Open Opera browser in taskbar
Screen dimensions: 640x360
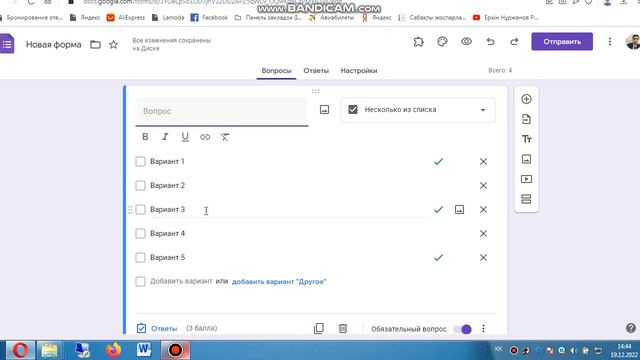(20, 350)
